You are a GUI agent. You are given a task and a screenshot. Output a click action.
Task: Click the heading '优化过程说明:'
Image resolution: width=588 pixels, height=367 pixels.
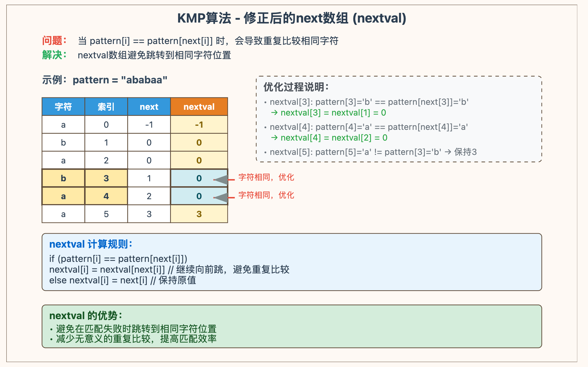296,87
